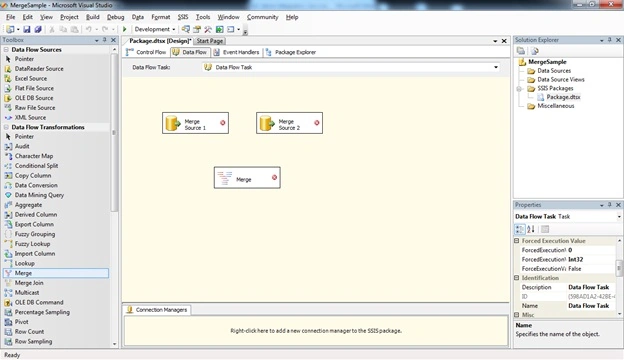Collapse the Data Flow Sources toolbox group
The height and width of the screenshot is (360, 624).
coord(6,50)
